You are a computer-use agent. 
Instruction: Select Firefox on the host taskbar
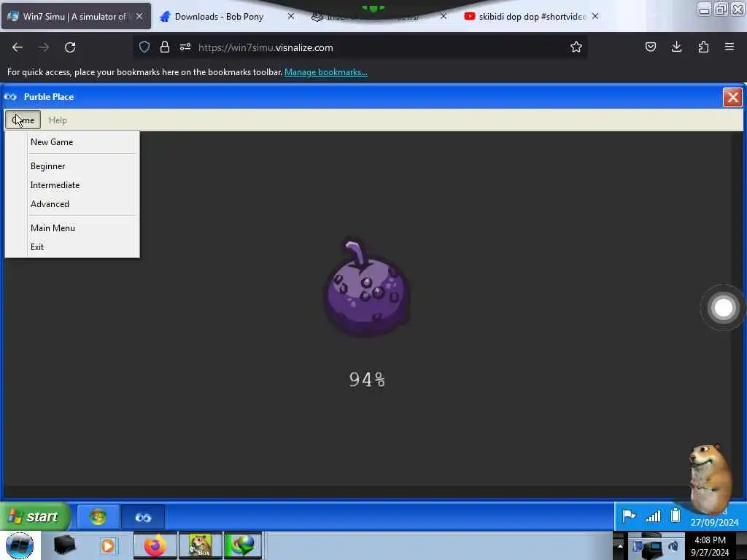point(155,545)
